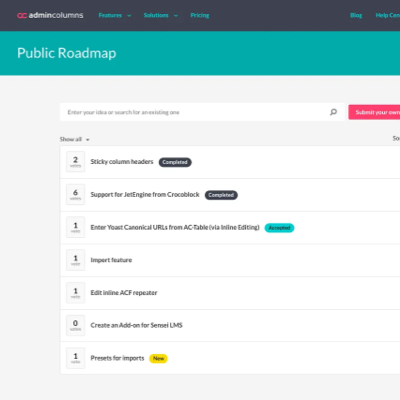This screenshot has height=400, width=400.
Task: Open the Sticky column headers item
Action: [122, 162]
